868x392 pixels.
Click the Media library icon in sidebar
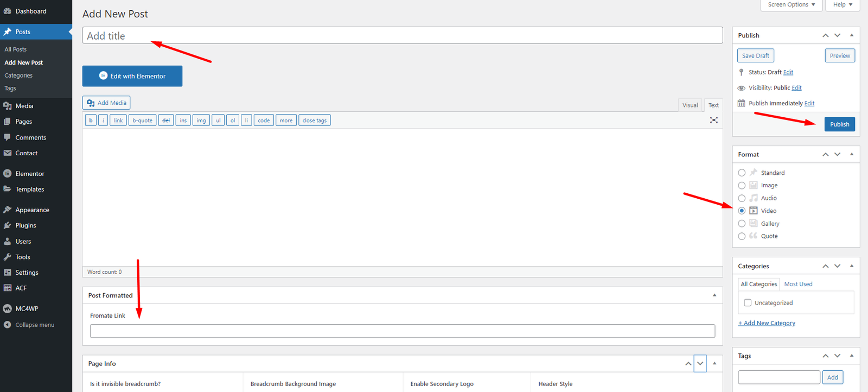tap(8, 106)
